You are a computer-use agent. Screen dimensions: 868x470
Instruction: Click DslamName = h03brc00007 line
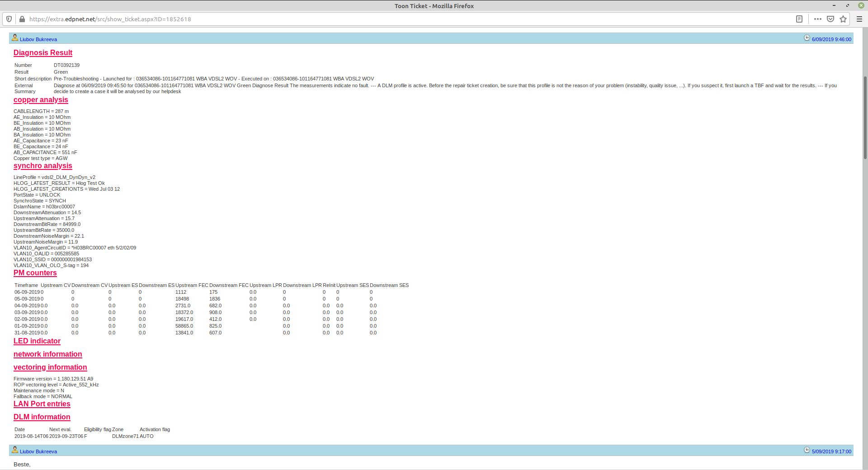(x=44, y=207)
